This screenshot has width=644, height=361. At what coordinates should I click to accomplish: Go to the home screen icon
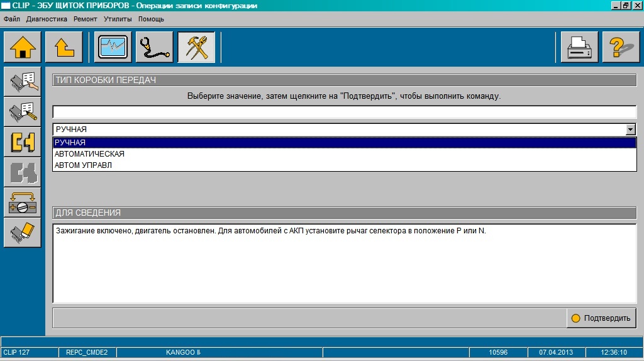pos(23,47)
